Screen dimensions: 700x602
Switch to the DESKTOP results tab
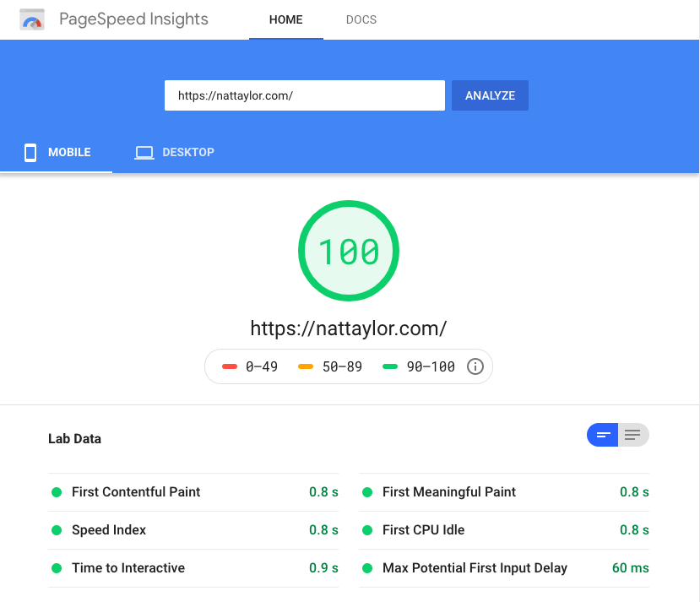pos(175,152)
